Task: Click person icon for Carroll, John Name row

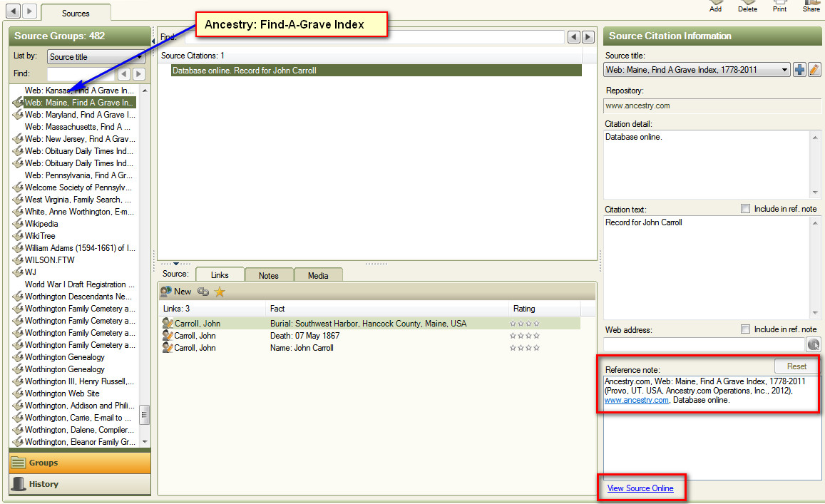Action: [168, 348]
